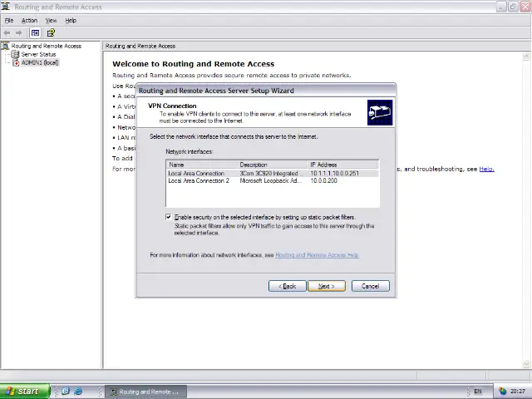Open the Start menu
Screen dimensions: 532x399
pyautogui.click(x=24, y=392)
